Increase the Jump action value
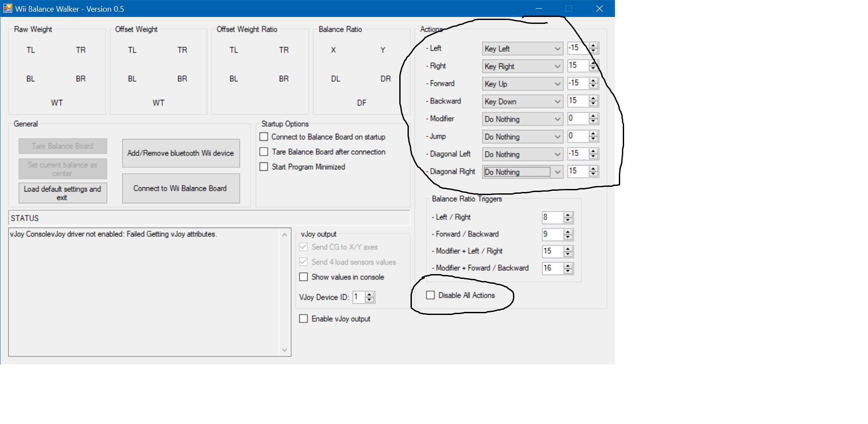This screenshot has width=868, height=424. pos(593,134)
